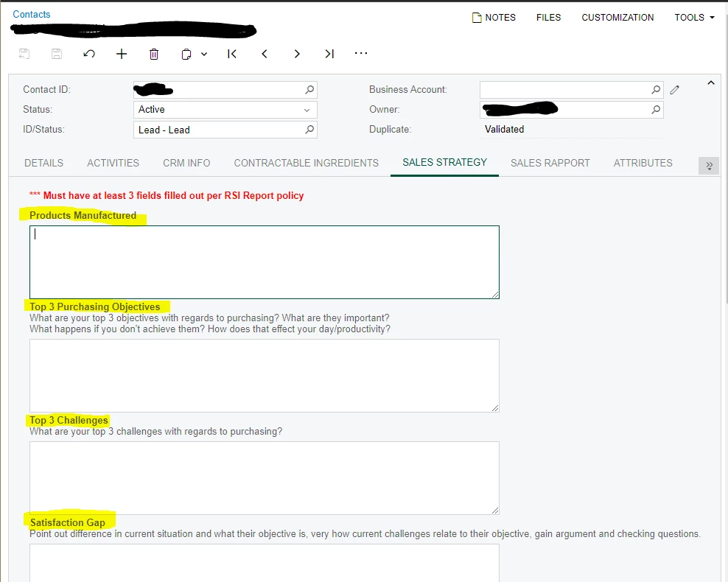Open the Files menu item
728x582 pixels.
548,18
